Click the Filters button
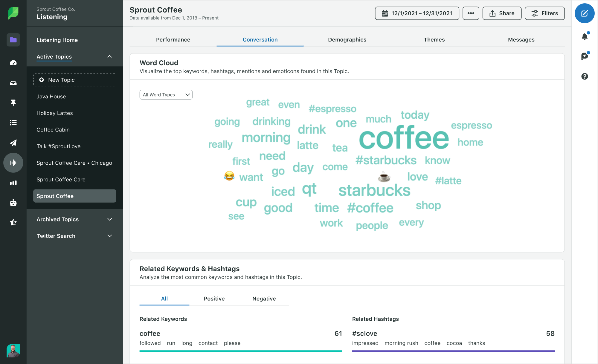Viewport: 598px width, 364px height. pyautogui.click(x=544, y=13)
